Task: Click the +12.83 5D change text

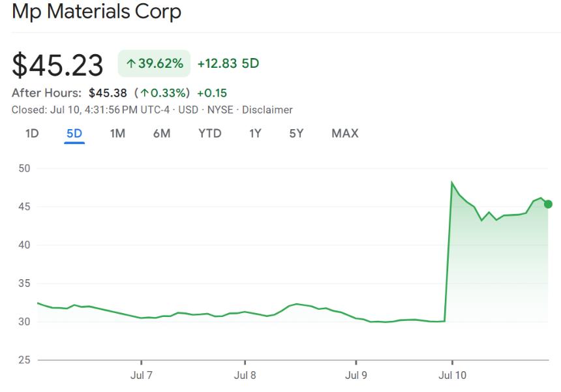Action: (228, 64)
